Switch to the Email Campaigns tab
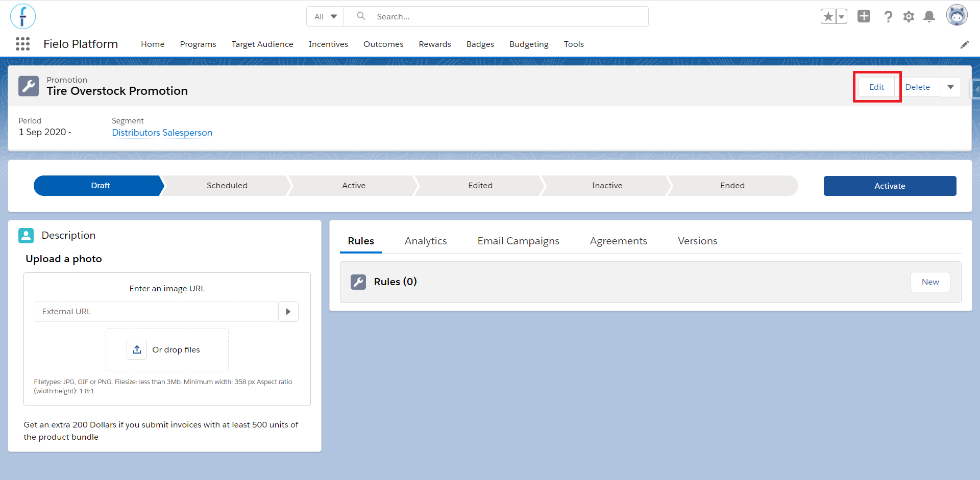The image size is (980, 480). pos(518,241)
